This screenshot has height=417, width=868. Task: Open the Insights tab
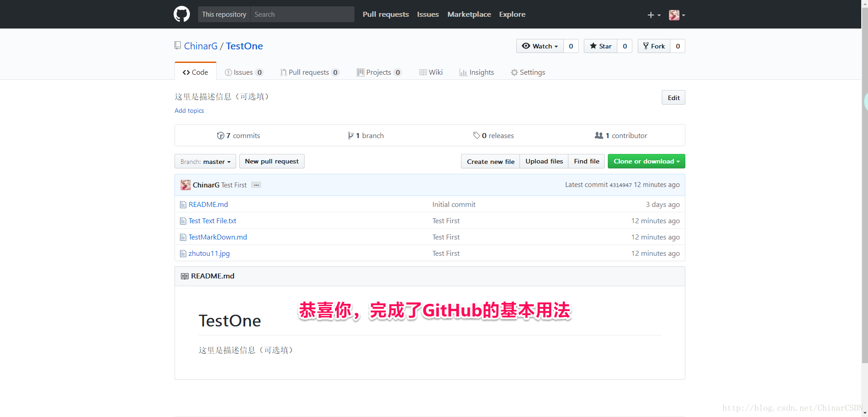(477, 72)
